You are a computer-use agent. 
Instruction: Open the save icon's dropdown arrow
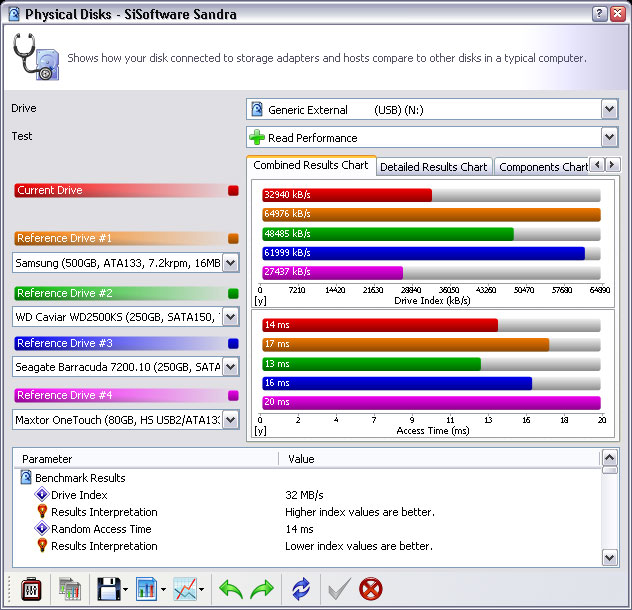tap(125, 590)
